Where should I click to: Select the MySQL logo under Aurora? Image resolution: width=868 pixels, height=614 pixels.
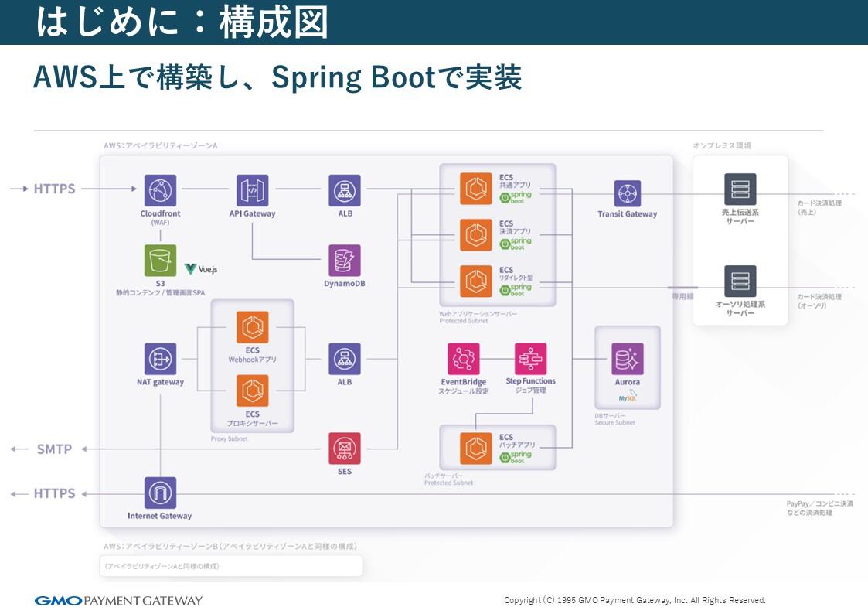click(x=628, y=396)
